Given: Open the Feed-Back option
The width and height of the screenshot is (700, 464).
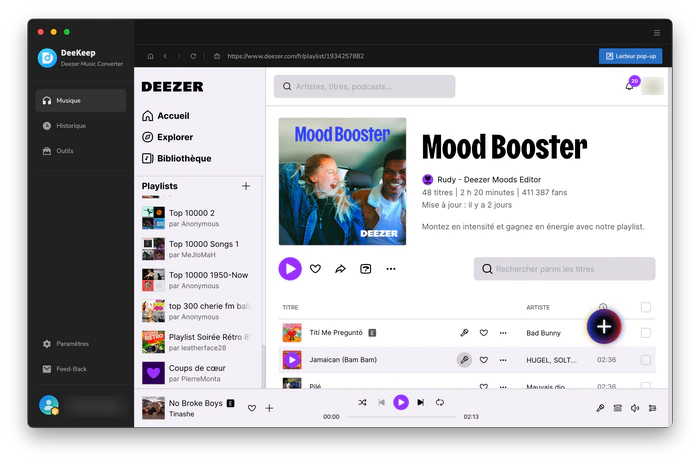Looking at the screenshot, I should pyautogui.click(x=65, y=369).
